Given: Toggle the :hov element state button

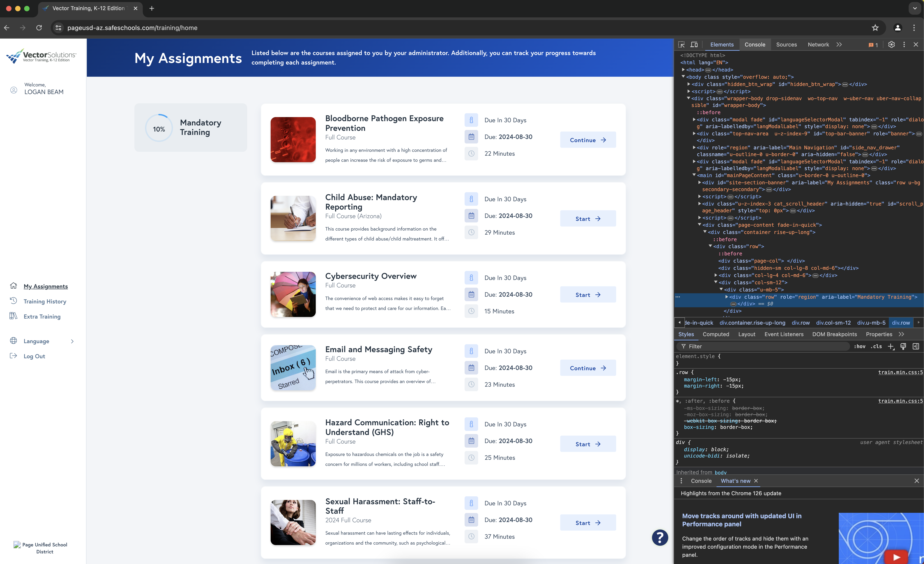Looking at the screenshot, I should coord(859,347).
